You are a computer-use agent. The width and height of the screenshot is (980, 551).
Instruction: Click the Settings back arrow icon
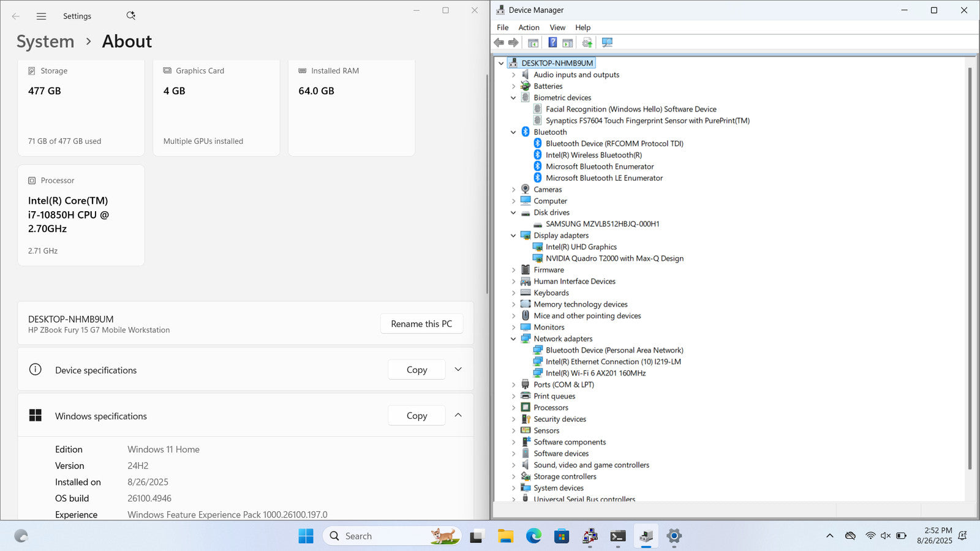pyautogui.click(x=16, y=16)
